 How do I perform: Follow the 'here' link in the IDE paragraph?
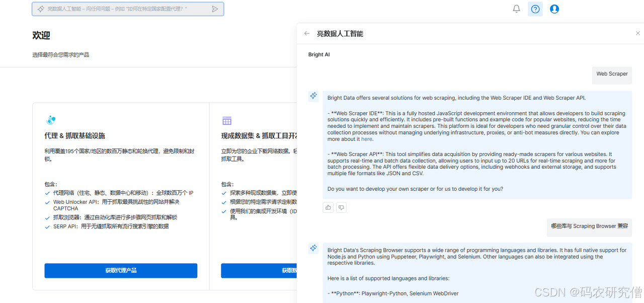pos(367,139)
